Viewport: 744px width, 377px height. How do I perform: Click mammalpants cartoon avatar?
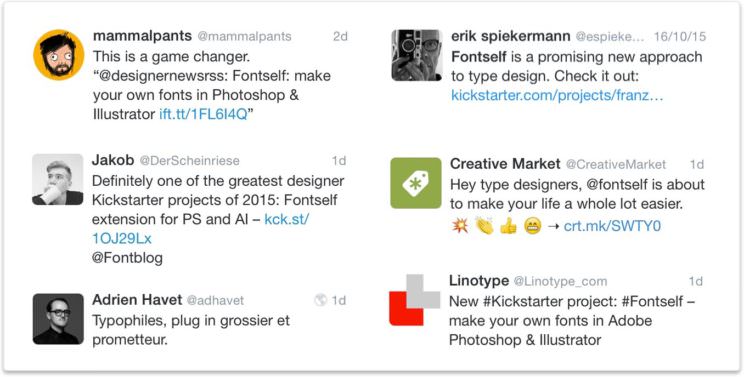59,55
